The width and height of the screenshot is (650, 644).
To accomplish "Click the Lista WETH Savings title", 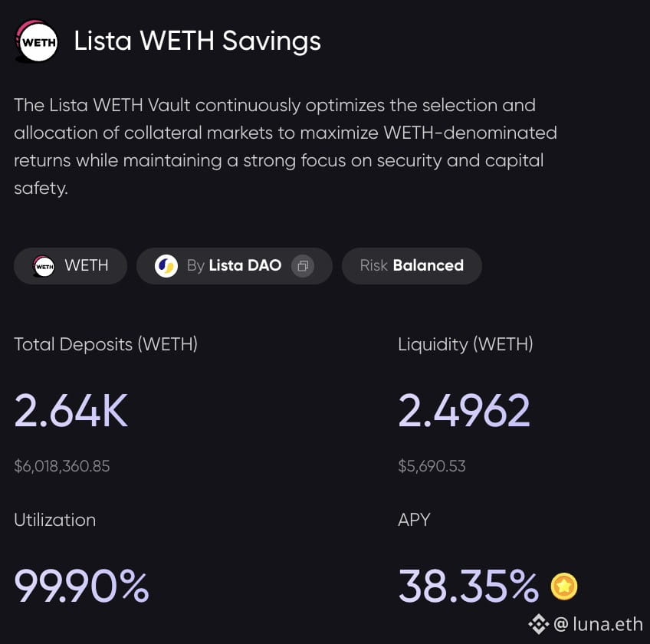I will pos(197,41).
